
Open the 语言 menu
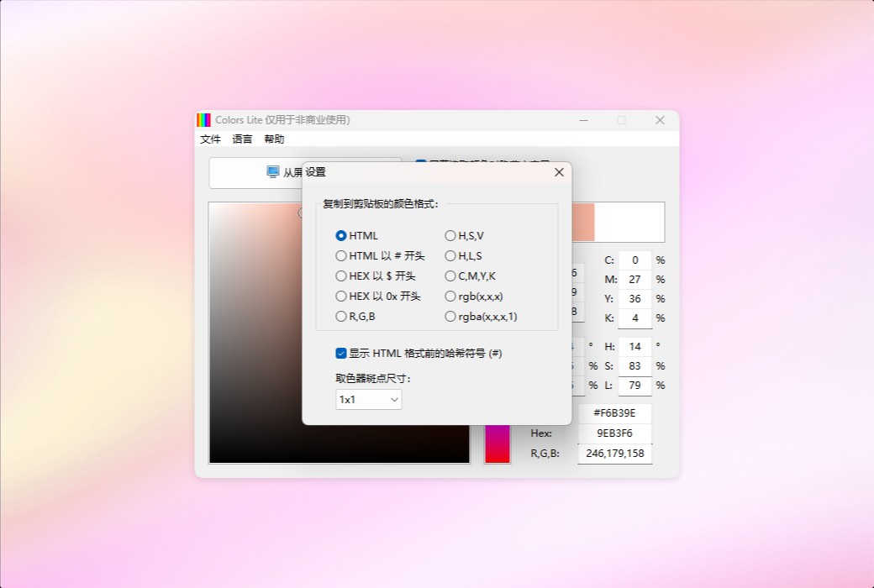pos(241,139)
